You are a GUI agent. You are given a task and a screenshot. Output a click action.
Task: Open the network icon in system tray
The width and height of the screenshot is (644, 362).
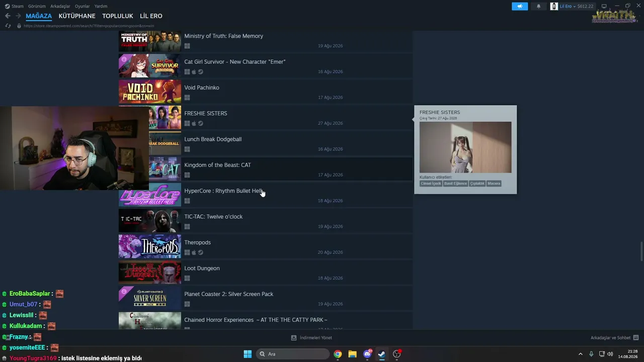(x=601, y=354)
